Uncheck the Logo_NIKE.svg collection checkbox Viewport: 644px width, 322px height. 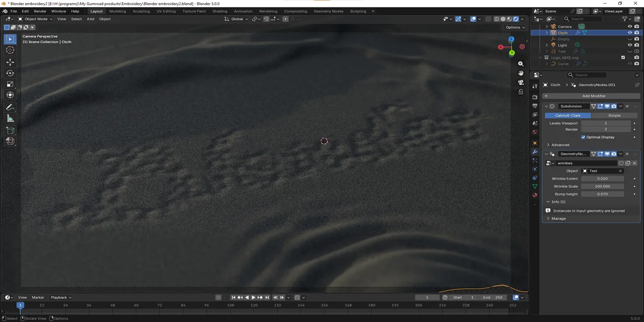624,57
